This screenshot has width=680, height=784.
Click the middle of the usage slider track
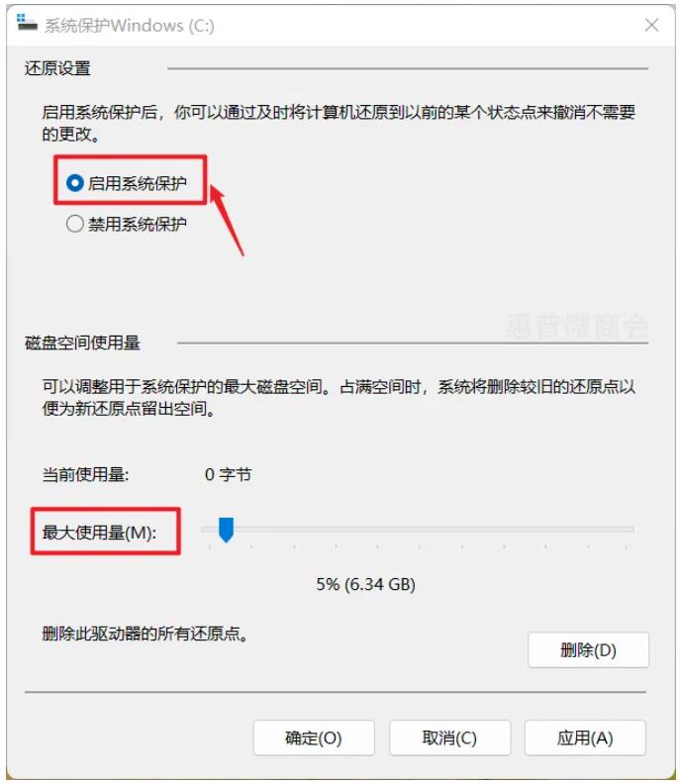click(x=418, y=529)
